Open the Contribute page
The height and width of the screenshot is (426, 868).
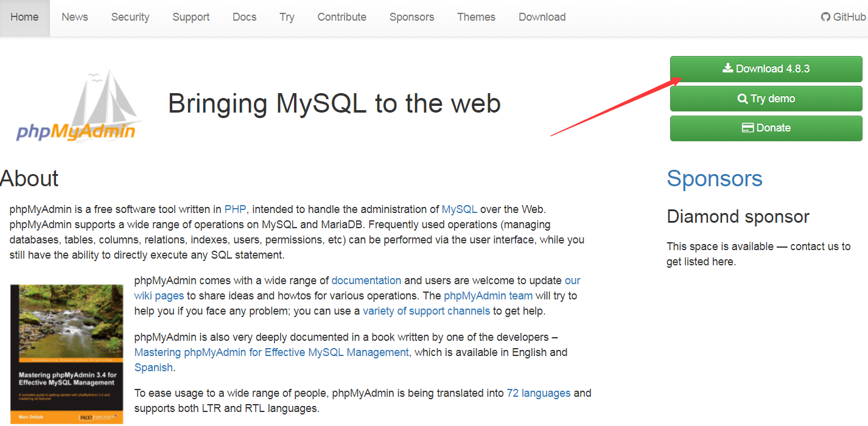click(x=342, y=17)
